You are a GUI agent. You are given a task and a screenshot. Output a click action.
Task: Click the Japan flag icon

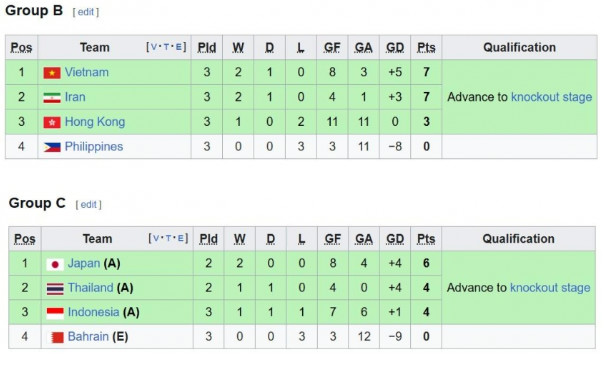55,264
